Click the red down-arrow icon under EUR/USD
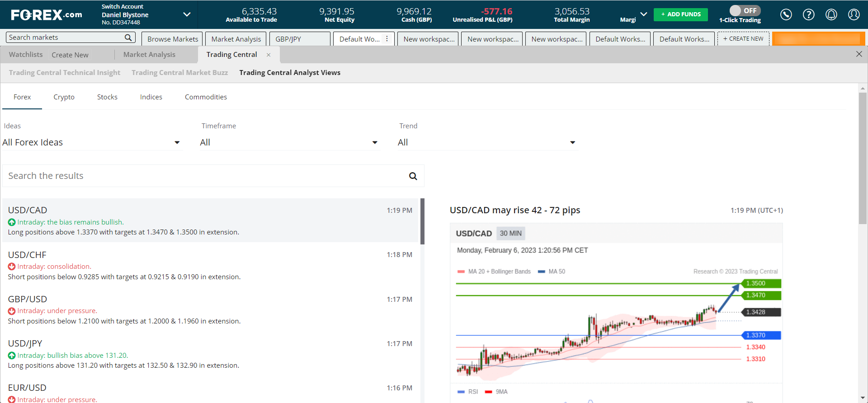This screenshot has width=868, height=403. click(x=12, y=399)
